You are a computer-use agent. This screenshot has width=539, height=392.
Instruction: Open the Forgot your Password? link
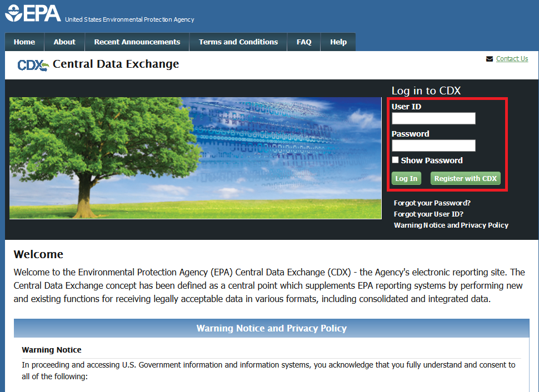pos(432,203)
